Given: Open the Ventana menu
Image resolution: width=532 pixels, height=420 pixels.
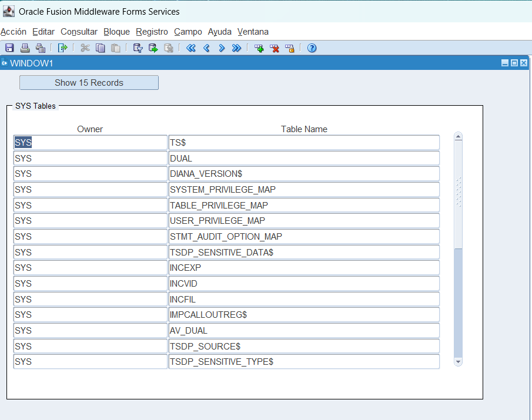Looking at the screenshot, I should [253, 32].
